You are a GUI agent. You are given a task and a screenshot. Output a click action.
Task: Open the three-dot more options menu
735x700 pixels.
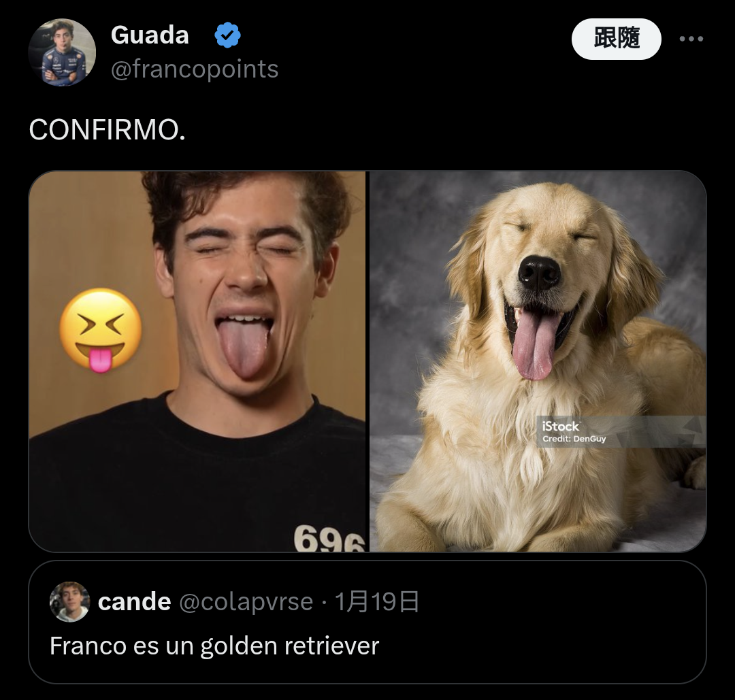point(691,39)
